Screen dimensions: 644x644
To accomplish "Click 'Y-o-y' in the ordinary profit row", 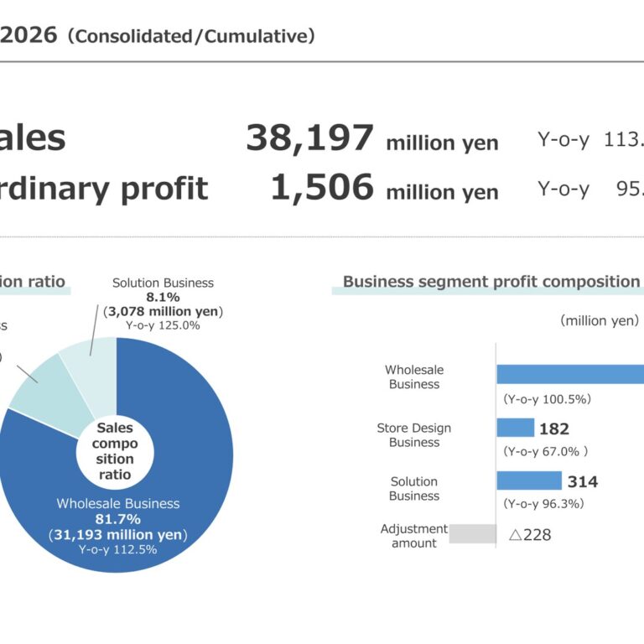I will tap(563, 190).
